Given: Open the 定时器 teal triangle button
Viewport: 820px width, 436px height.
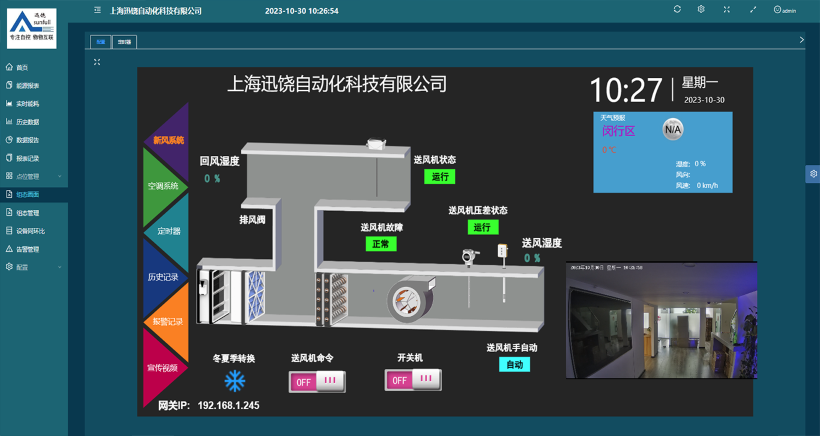Looking at the screenshot, I should pos(170,231).
